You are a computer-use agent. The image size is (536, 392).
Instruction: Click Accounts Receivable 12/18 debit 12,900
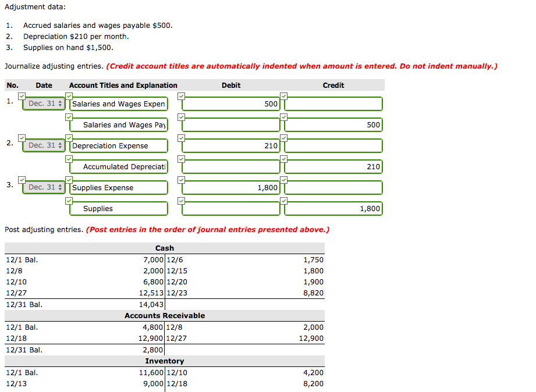tap(150, 338)
